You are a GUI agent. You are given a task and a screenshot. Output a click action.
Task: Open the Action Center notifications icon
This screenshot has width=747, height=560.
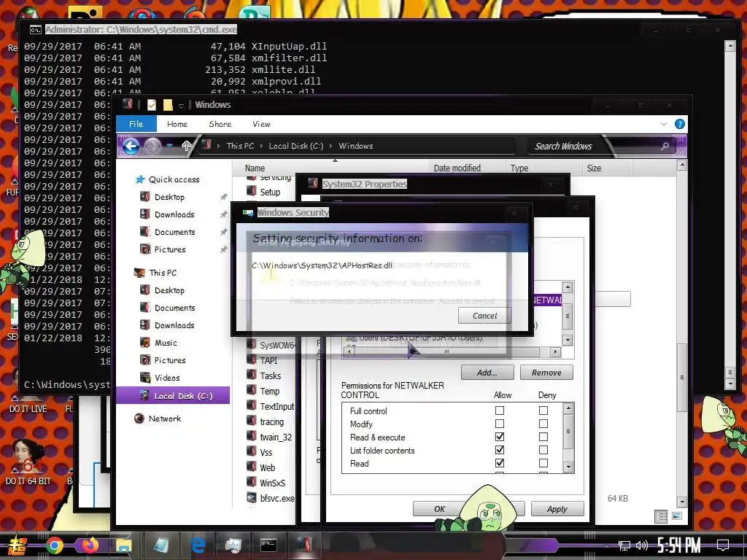click(x=723, y=545)
